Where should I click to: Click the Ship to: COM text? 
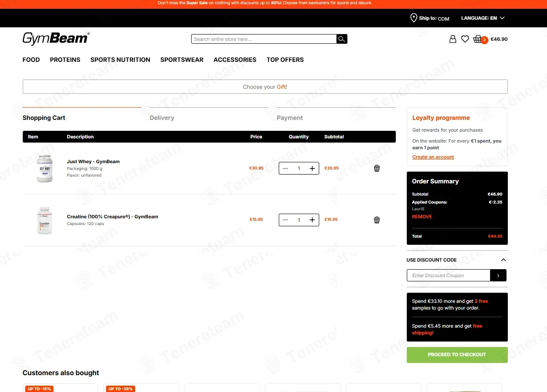[434, 19]
